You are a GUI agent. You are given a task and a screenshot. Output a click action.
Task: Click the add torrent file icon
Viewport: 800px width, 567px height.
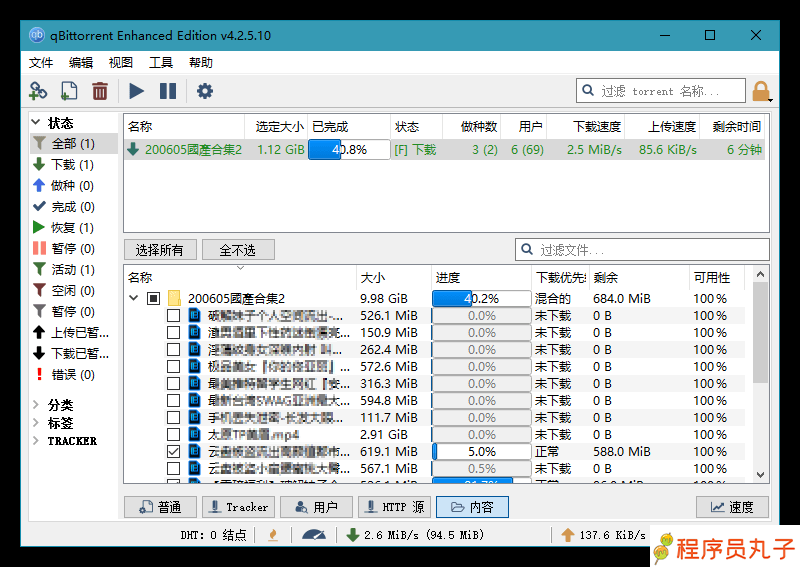69,91
